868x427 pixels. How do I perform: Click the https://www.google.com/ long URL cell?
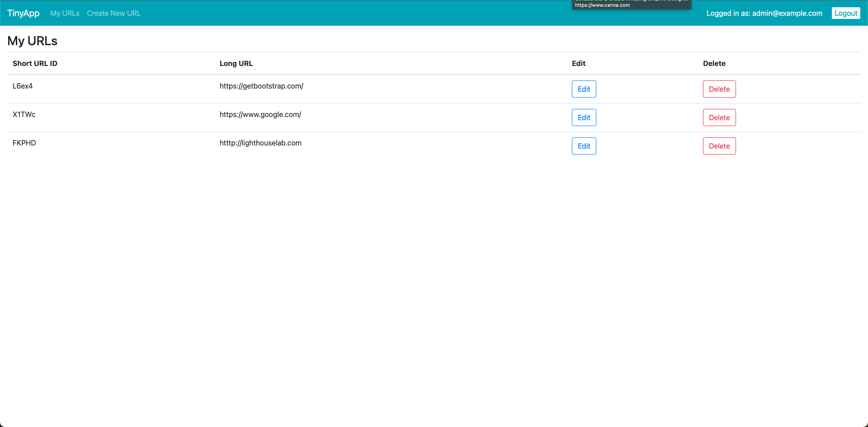(x=260, y=114)
